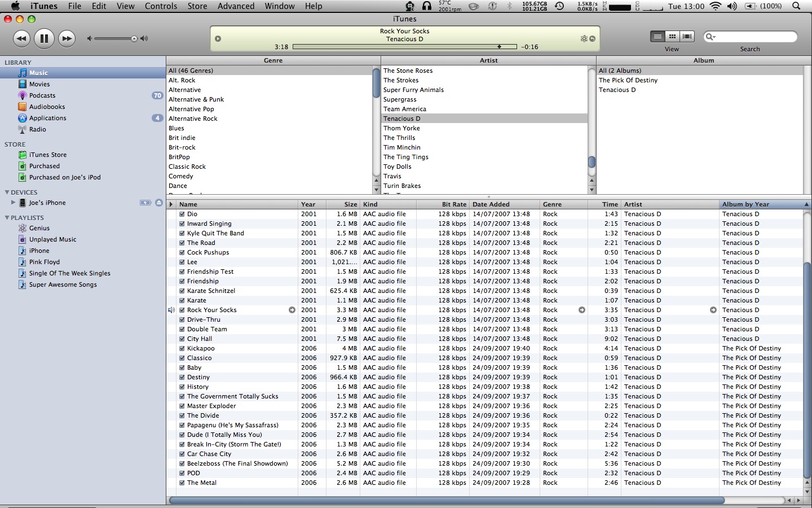812x508 pixels.
Task: Click the volume icon in the menu bar
Action: [x=732, y=6]
